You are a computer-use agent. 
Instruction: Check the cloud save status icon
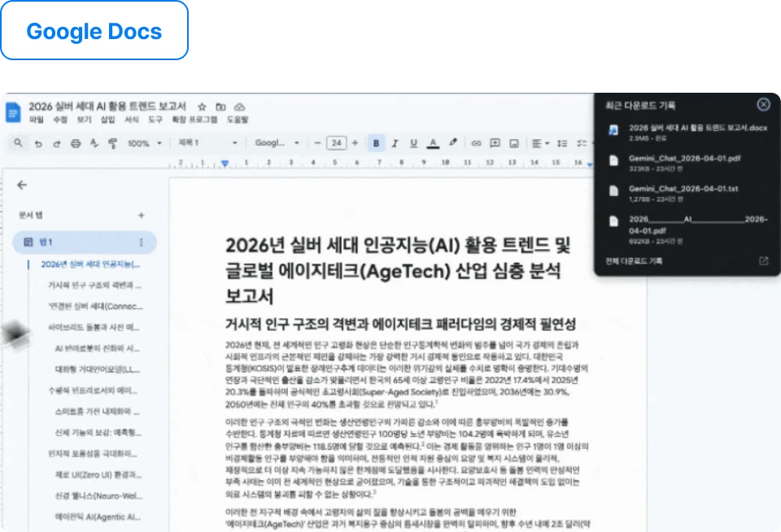pyautogui.click(x=239, y=107)
